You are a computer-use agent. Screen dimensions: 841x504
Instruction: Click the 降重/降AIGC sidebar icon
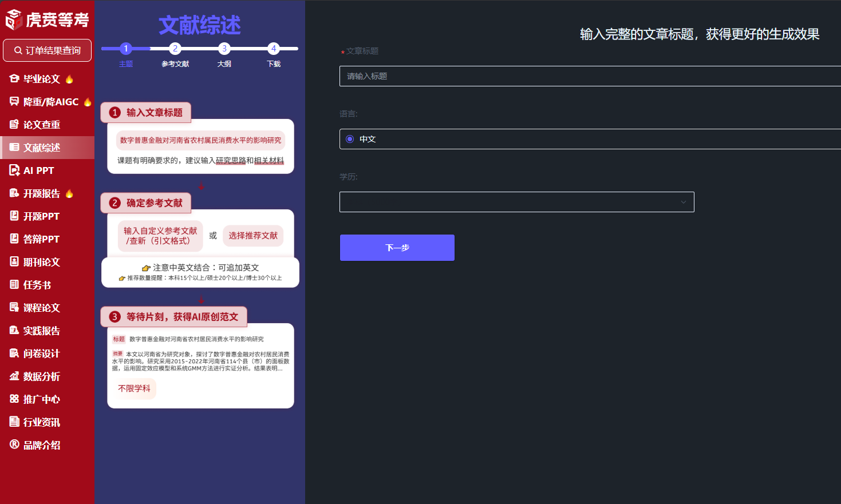coord(14,101)
